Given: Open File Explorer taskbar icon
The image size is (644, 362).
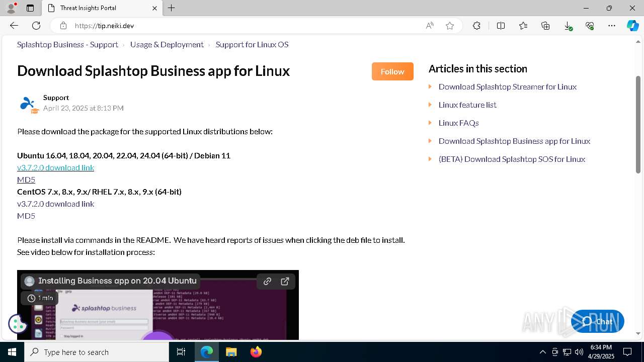Looking at the screenshot, I should (231, 352).
